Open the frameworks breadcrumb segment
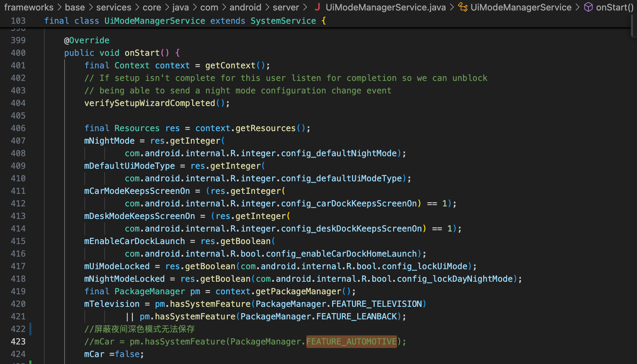 (29, 7)
